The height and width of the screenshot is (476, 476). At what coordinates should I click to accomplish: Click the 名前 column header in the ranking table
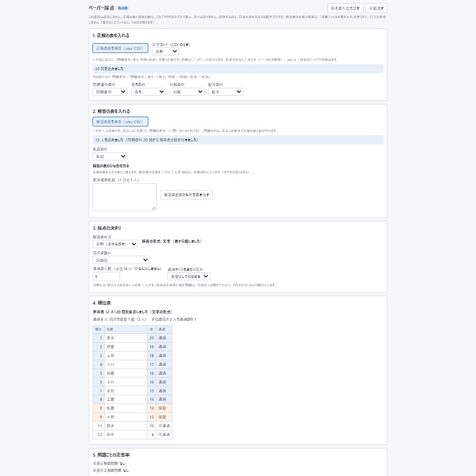tap(126, 330)
